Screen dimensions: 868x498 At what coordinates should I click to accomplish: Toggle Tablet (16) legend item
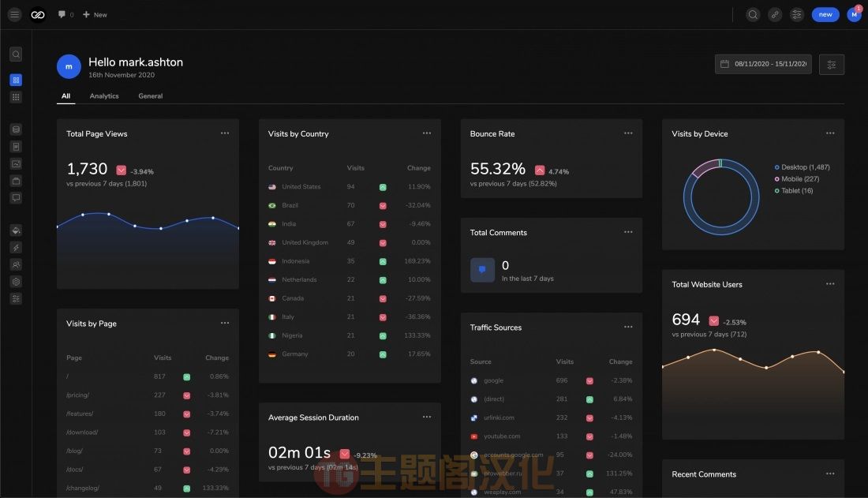click(x=794, y=190)
